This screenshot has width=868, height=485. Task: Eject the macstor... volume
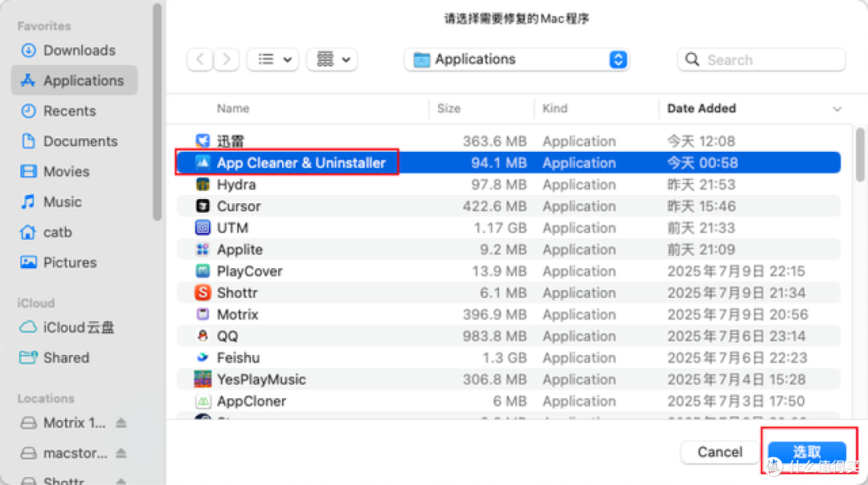coord(121,454)
